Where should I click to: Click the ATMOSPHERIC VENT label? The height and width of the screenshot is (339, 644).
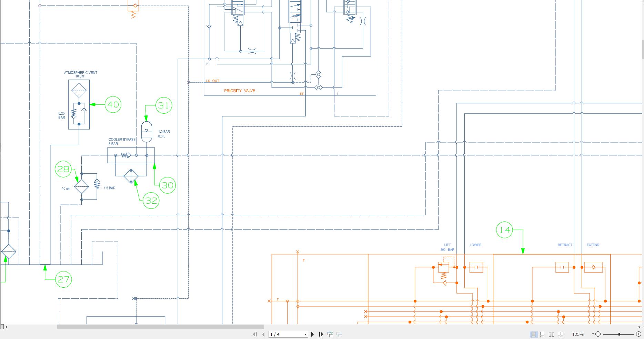[x=81, y=73]
